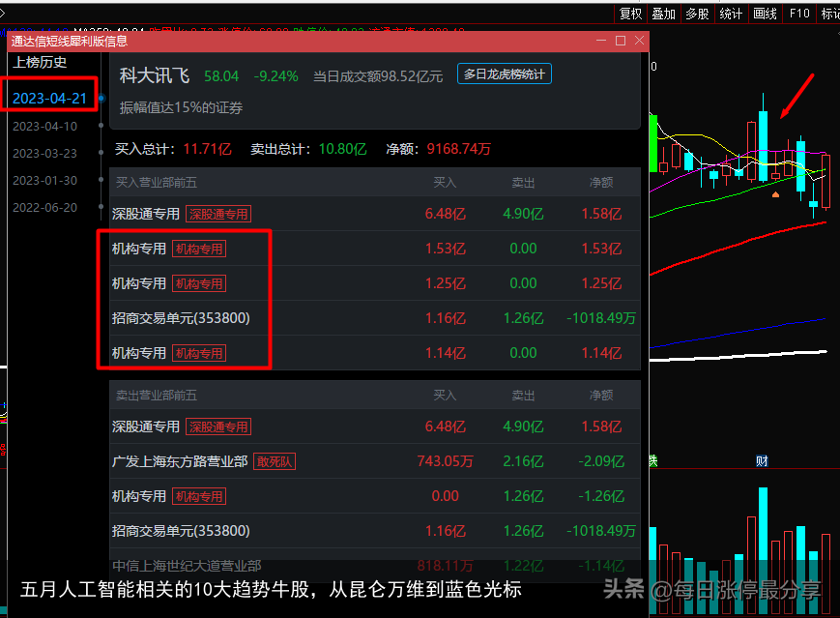The height and width of the screenshot is (618, 840).
Task: Select history date 2023-01-30
Action: coord(45,181)
